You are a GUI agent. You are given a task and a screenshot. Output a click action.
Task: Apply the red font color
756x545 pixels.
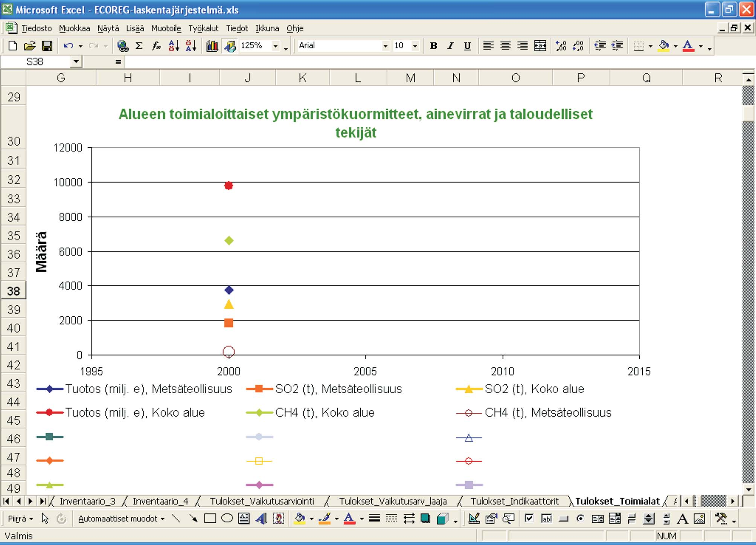[688, 46]
